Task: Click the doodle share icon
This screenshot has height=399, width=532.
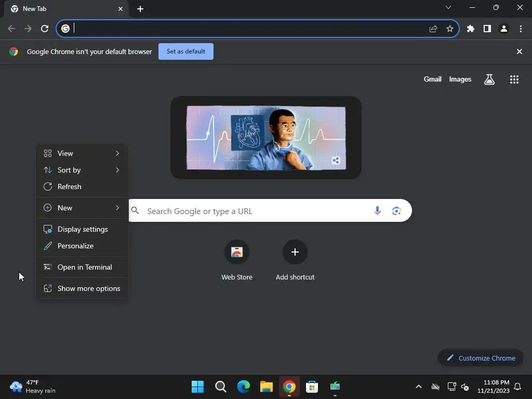Action: (x=336, y=161)
